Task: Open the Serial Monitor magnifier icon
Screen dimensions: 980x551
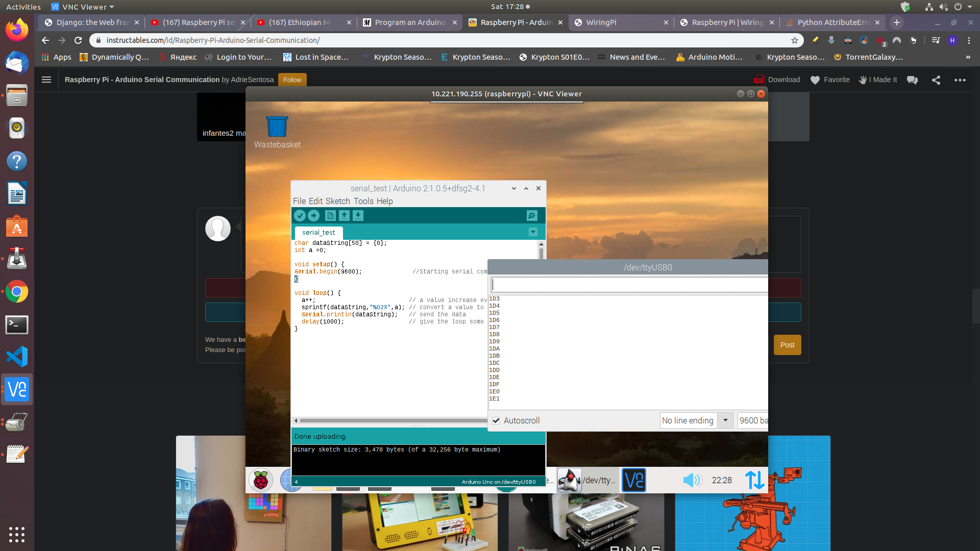Action: click(x=532, y=215)
